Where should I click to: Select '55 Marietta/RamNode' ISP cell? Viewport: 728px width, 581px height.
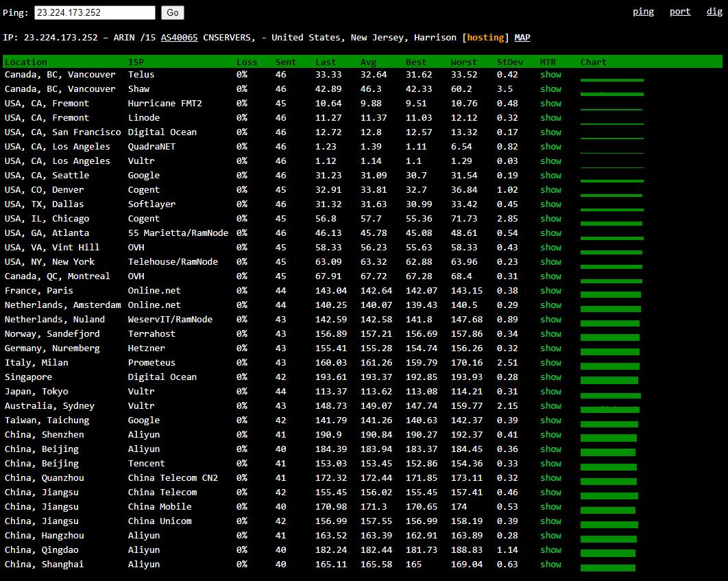178,233
